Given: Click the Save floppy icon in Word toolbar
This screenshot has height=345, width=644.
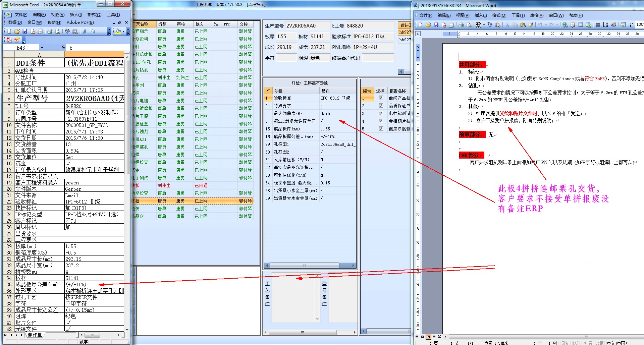Looking at the screenshot, I should pyautogui.click(x=436, y=24).
